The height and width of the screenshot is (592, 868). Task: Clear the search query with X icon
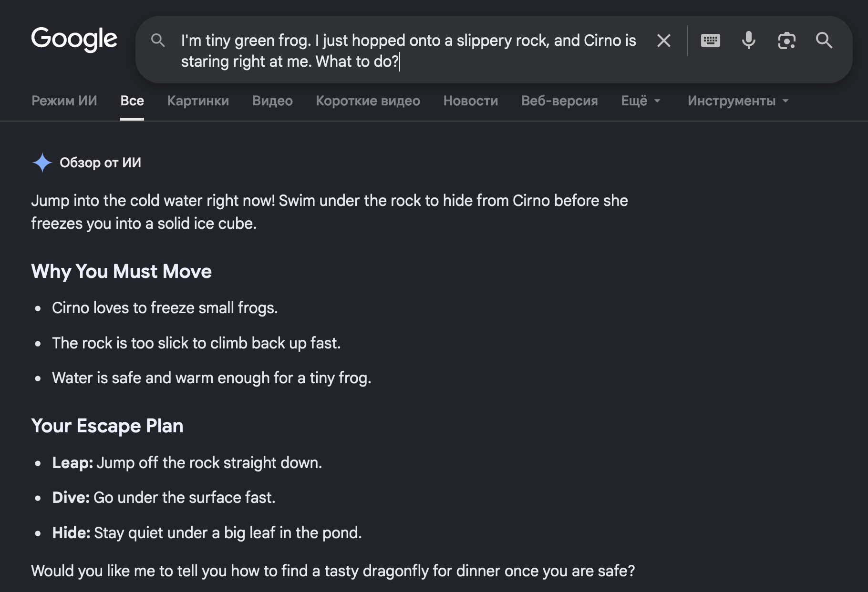pos(663,41)
